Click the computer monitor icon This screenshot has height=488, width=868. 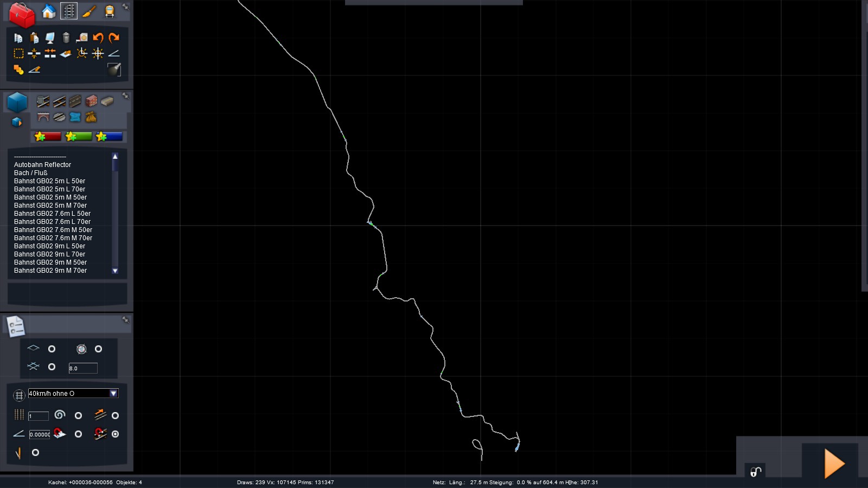tap(50, 38)
